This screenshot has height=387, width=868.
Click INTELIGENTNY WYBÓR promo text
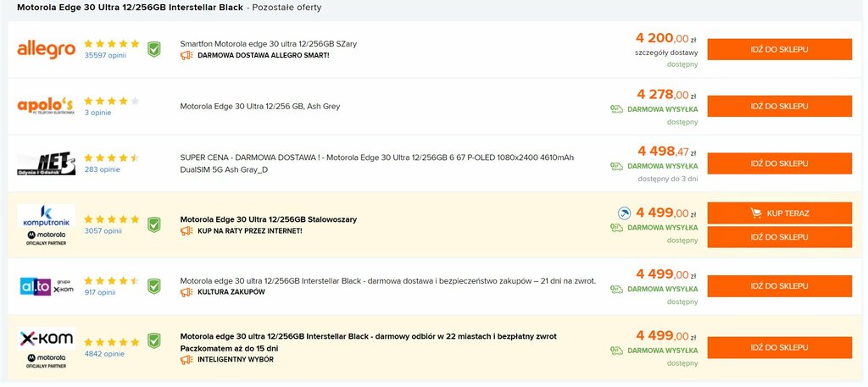point(236,360)
